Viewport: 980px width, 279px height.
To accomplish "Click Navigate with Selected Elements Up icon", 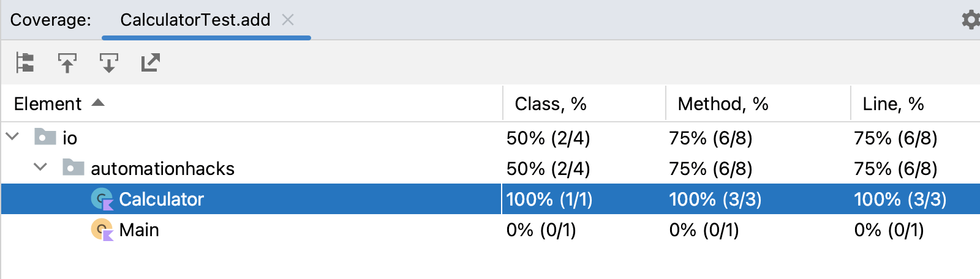I will click(67, 62).
